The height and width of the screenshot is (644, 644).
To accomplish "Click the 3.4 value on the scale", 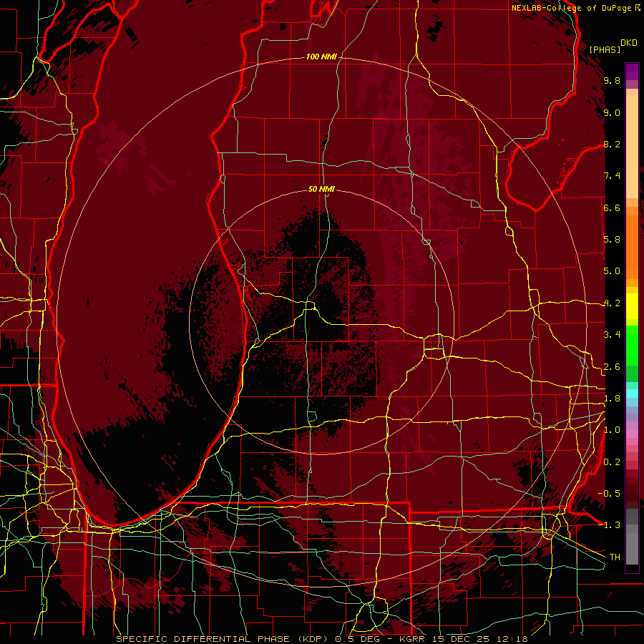I will (612, 335).
